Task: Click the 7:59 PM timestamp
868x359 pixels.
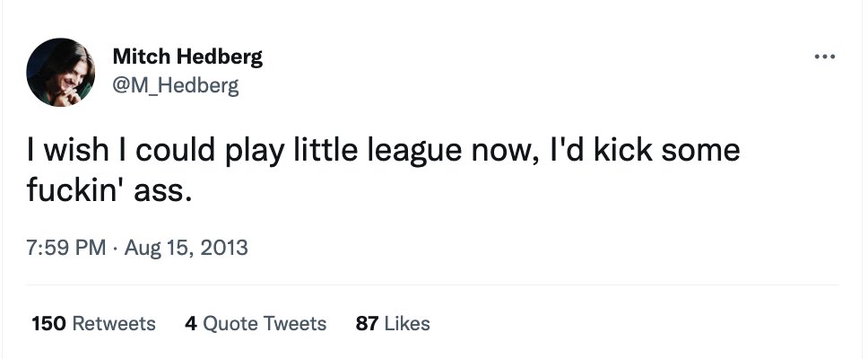Action: tap(65, 247)
